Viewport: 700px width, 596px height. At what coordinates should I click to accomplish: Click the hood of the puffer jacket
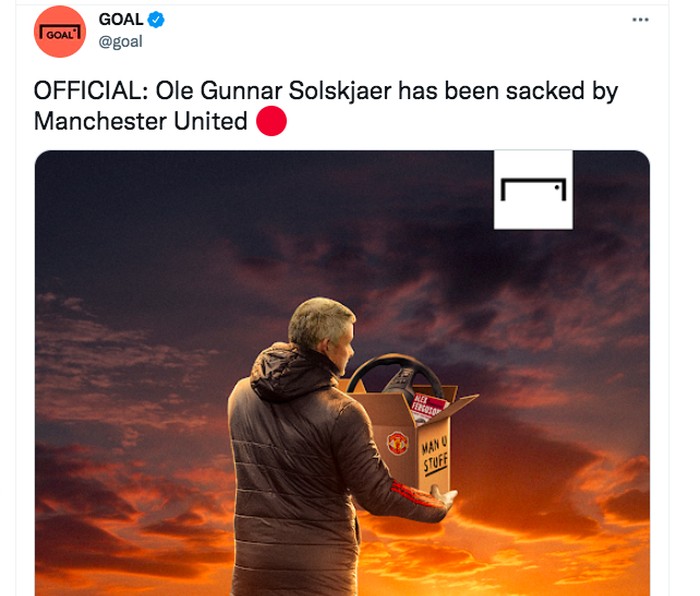(288, 371)
